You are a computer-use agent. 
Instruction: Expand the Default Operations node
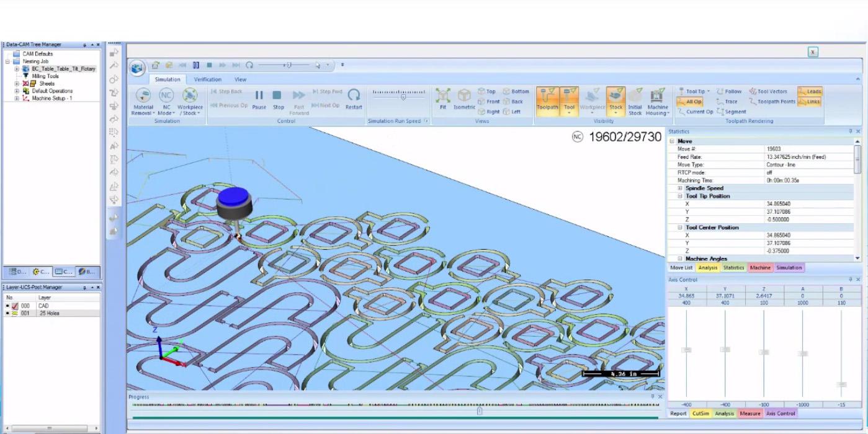click(x=17, y=91)
